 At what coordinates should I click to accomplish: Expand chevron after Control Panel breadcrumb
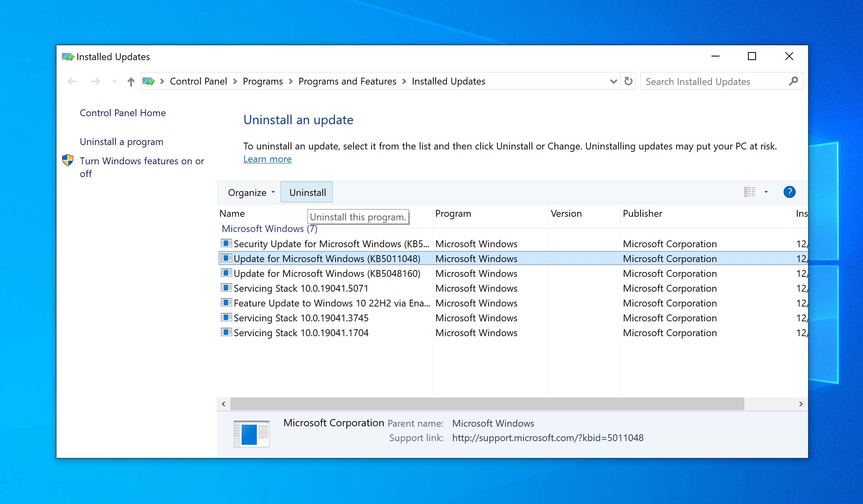coord(235,82)
